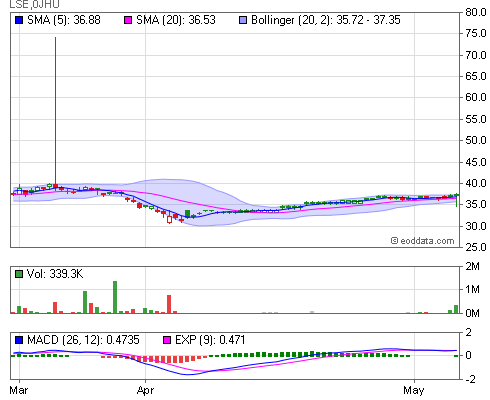The width and height of the screenshot is (490, 400).
Task: Click the large green candle at April low
Action: [187, 214]
